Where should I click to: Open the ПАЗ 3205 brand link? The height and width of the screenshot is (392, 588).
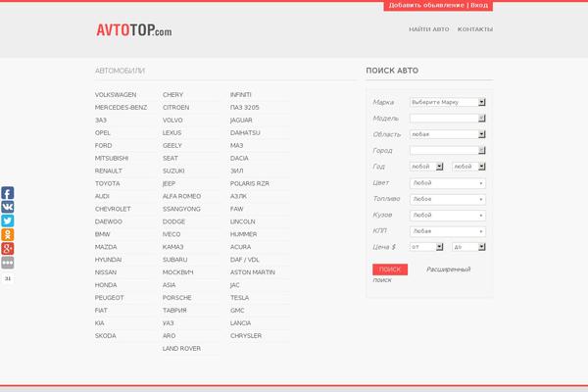click(244, 108)
